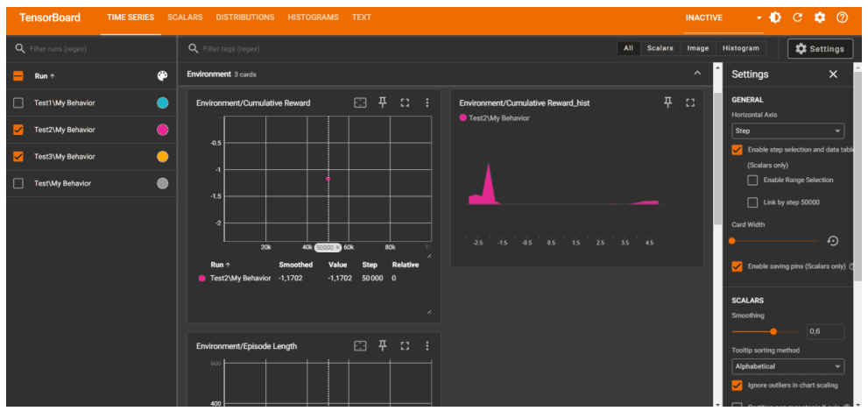Image resolution: width=868 pixels, height=411 pixels.
Task: Filter cards to Histogram only
Action: pyautogui.click(x=741, y=49)
